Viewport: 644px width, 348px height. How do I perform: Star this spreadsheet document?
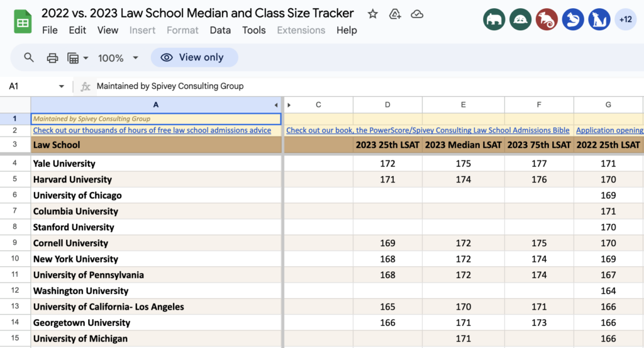click(372, 14)
